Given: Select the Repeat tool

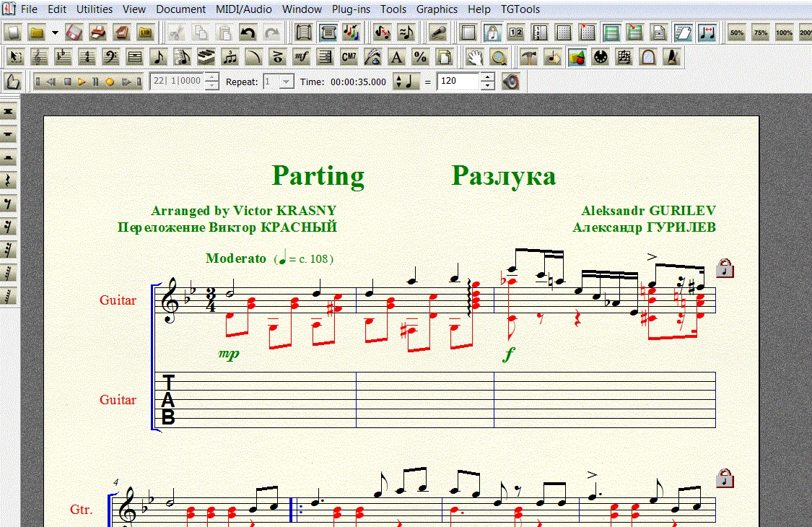Looking at the screenshot, I should coord(326,57).
